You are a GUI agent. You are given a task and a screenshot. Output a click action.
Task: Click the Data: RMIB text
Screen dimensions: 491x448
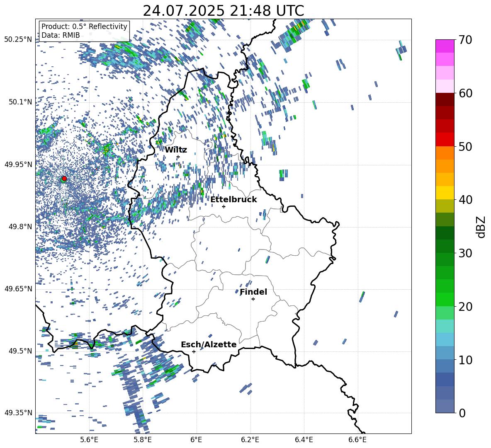pyautogui.click(x=61, y=35)
